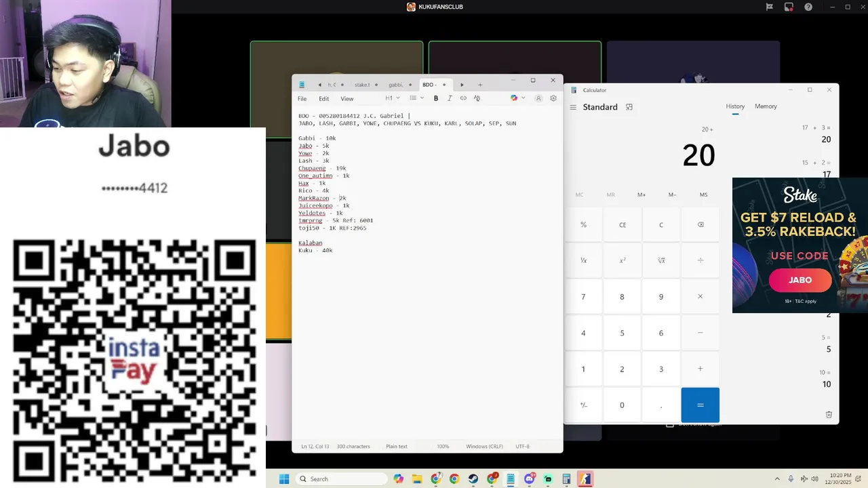Click Calculator M+ memory add
Screen dimensions: 868x488
click(642, 195)
